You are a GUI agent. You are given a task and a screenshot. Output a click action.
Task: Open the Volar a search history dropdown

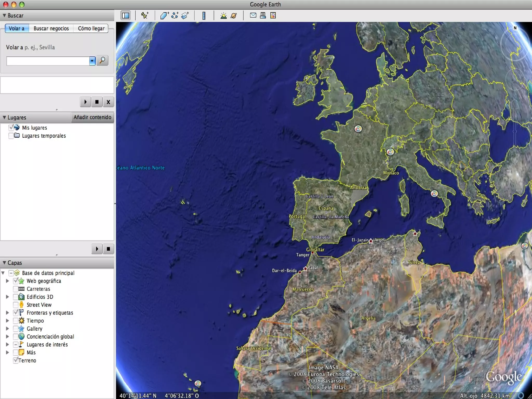tap(92, 61)
